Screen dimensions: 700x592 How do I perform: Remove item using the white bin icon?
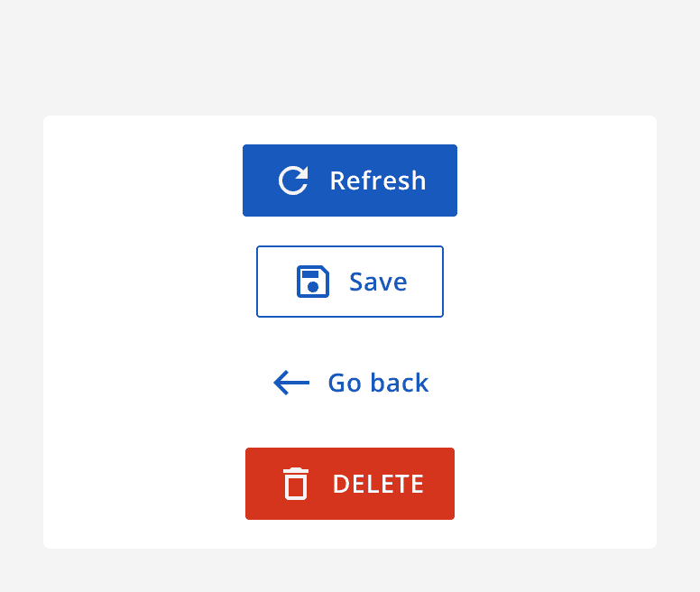(x=296, y=484)
